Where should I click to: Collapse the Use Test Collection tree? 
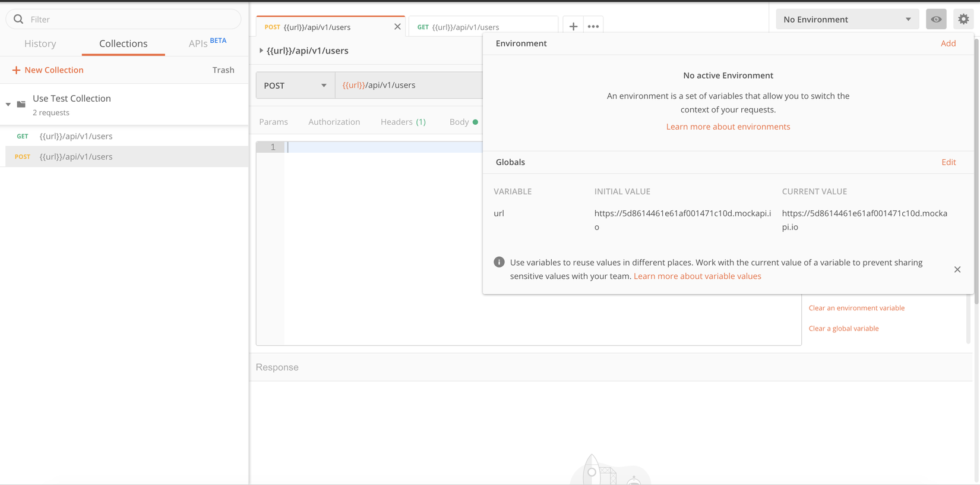[x=8, y=105]
